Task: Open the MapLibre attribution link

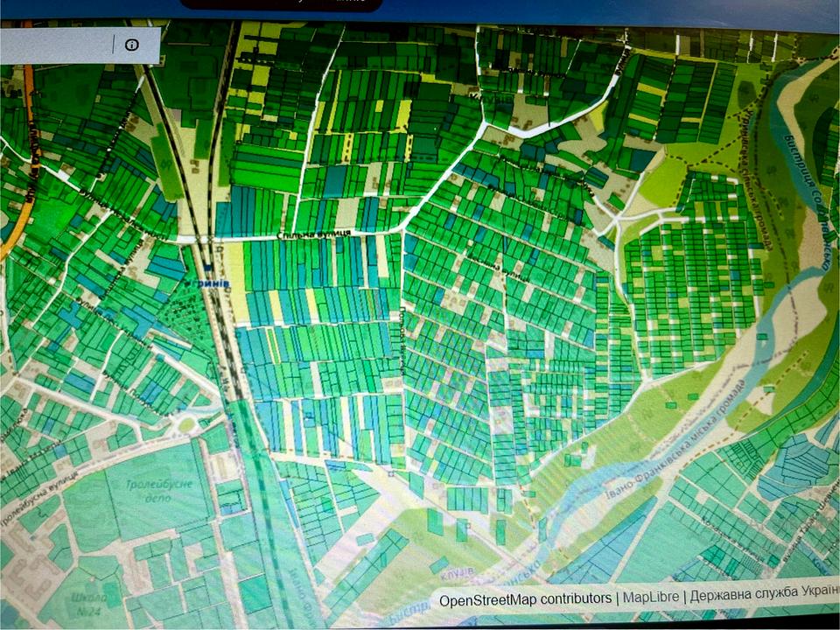Action: click(648, 599)
